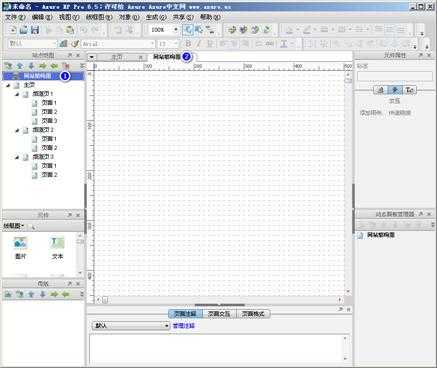The height and width of the screenshot is (368, 437).
Task: Move master down blue arrow icon
Action: [x=42, y=294]
